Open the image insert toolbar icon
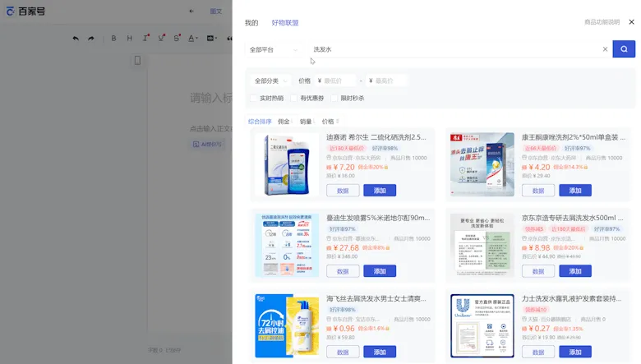Viewport: 641px width, 364px height. [211, 39]
